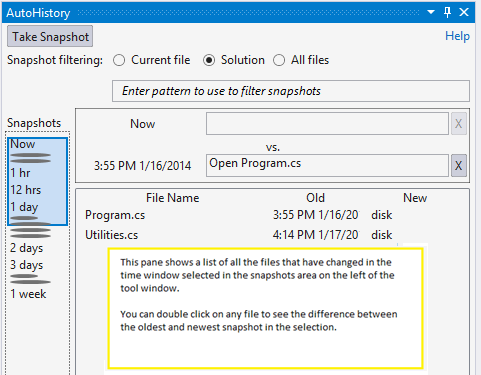Select the Current file filtering option
Screen dimensions: 481x375
152,60
